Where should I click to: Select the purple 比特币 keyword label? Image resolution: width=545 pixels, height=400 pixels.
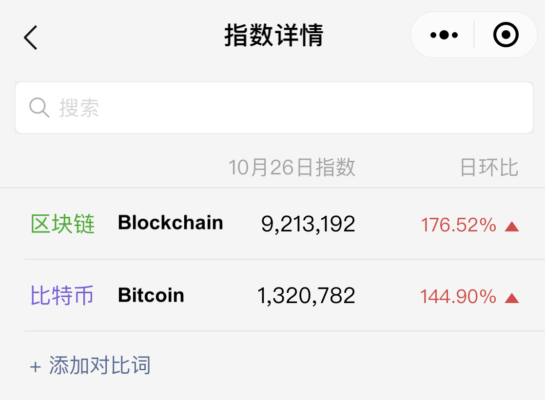click(x=62, y=295)
